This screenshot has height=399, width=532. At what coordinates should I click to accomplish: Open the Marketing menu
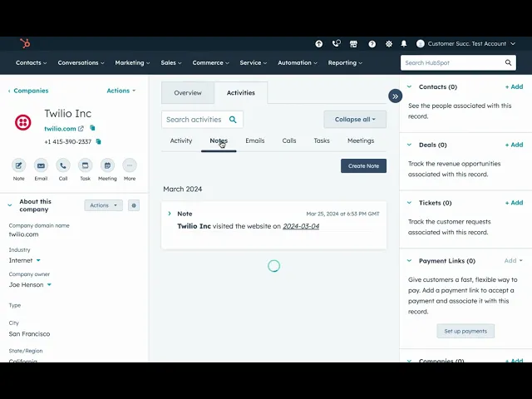point(132,63)
